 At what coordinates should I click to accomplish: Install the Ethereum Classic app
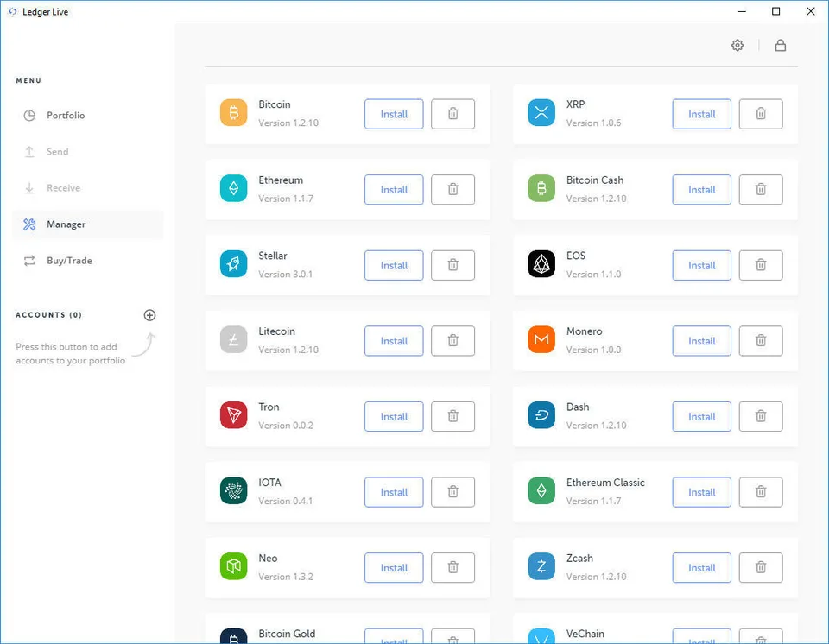(701, 492)
